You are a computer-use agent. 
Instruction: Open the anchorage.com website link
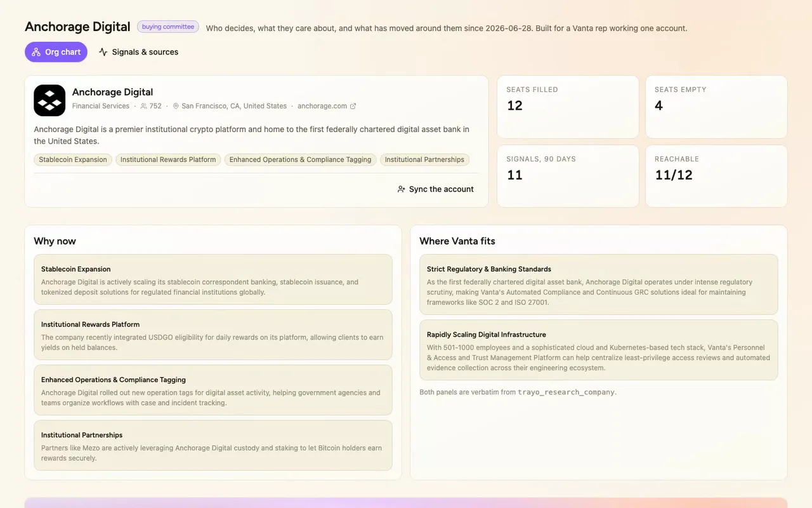[x=327, y=106]
